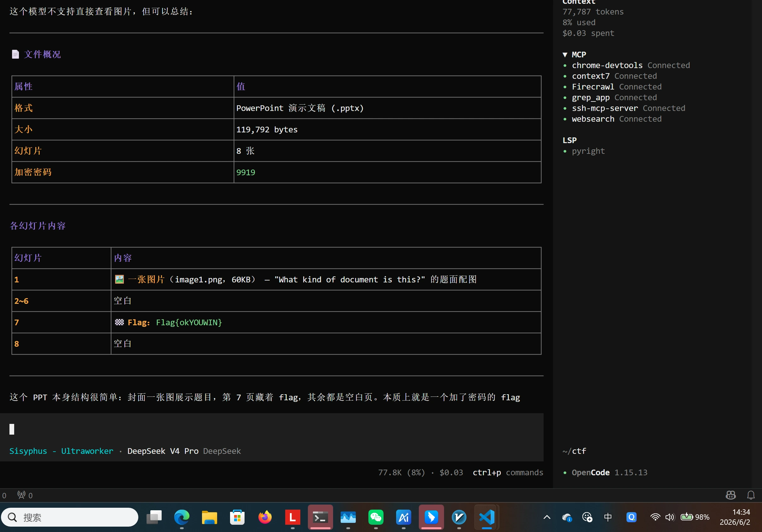Open Firefox from the taskbar

point(265,517)
